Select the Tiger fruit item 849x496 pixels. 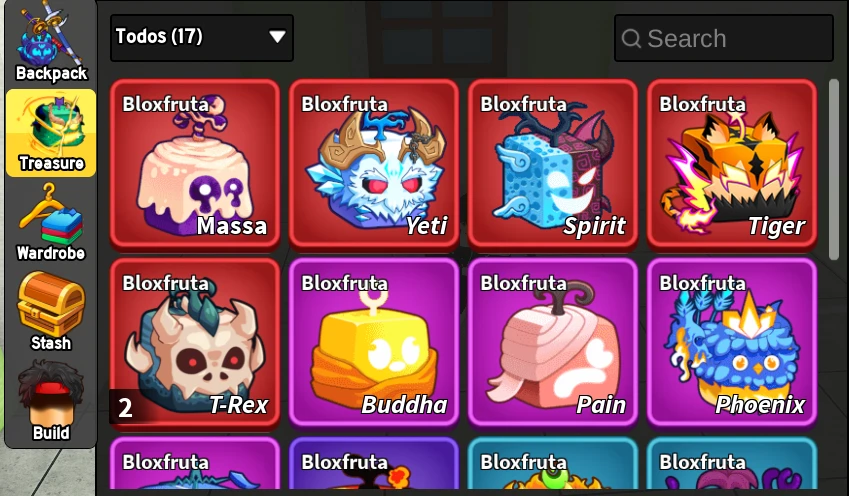732,165
